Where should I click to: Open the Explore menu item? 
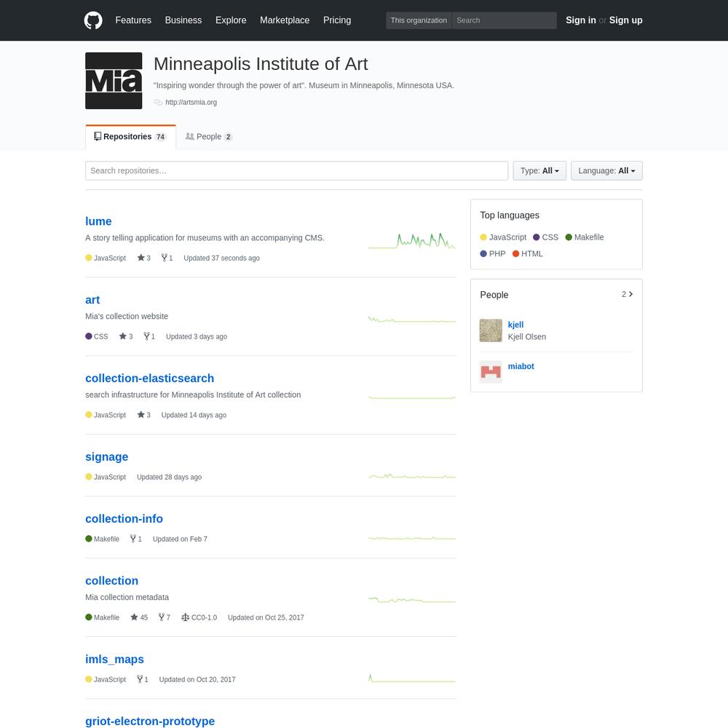pos(231,20)
